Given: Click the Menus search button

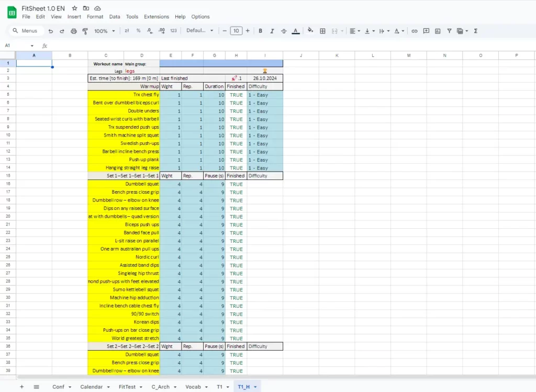Looking at the screenshot, I should click(25, 31).
